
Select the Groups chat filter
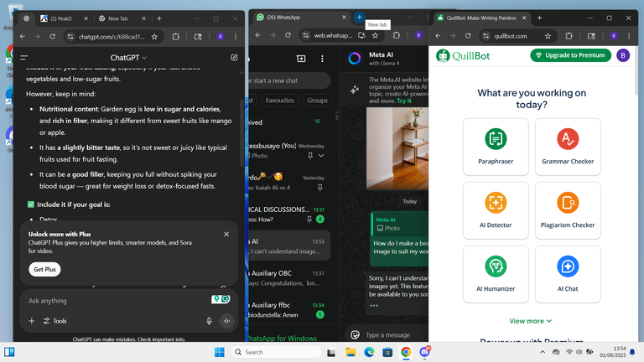coord(318,101)
